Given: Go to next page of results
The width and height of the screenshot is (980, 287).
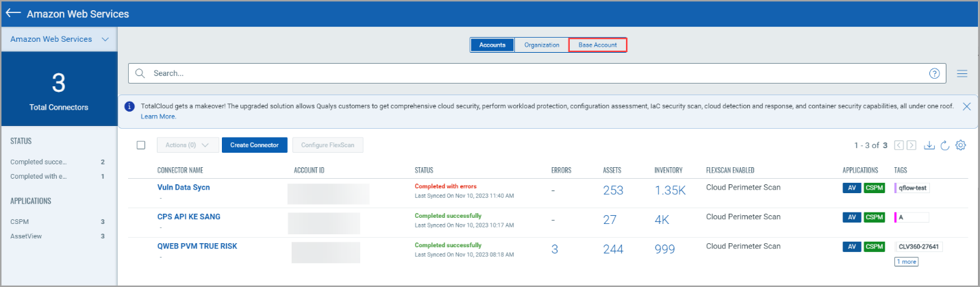Looking at the screenshot, I should 911,145.
